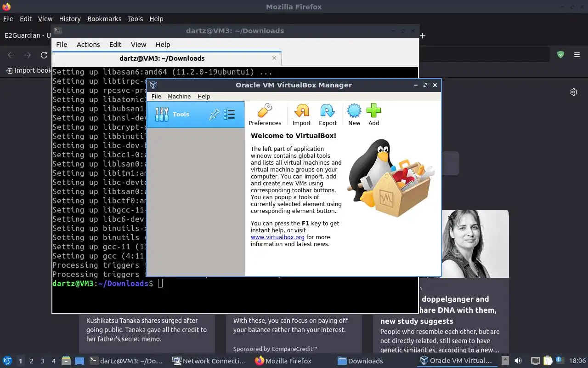Image resolution: width=588 pixels, height=368 pixels.
Task: Open the doppelganger study article thumbnail
Action: [x=475, y=244]
